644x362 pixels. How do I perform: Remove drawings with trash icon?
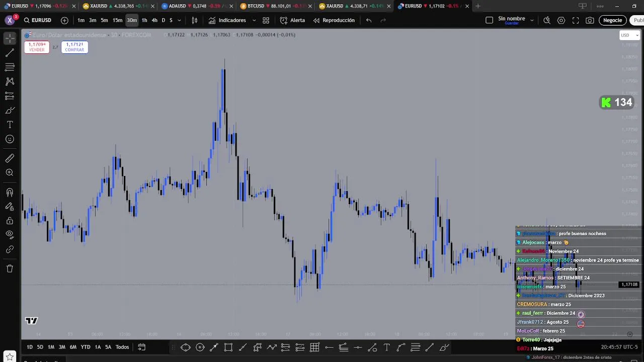10,268
